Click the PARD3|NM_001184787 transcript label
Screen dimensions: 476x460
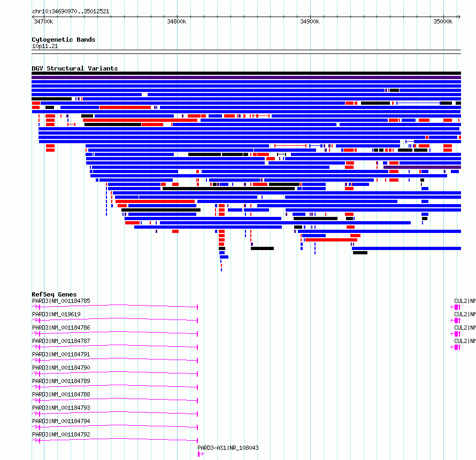click(61, 341)
